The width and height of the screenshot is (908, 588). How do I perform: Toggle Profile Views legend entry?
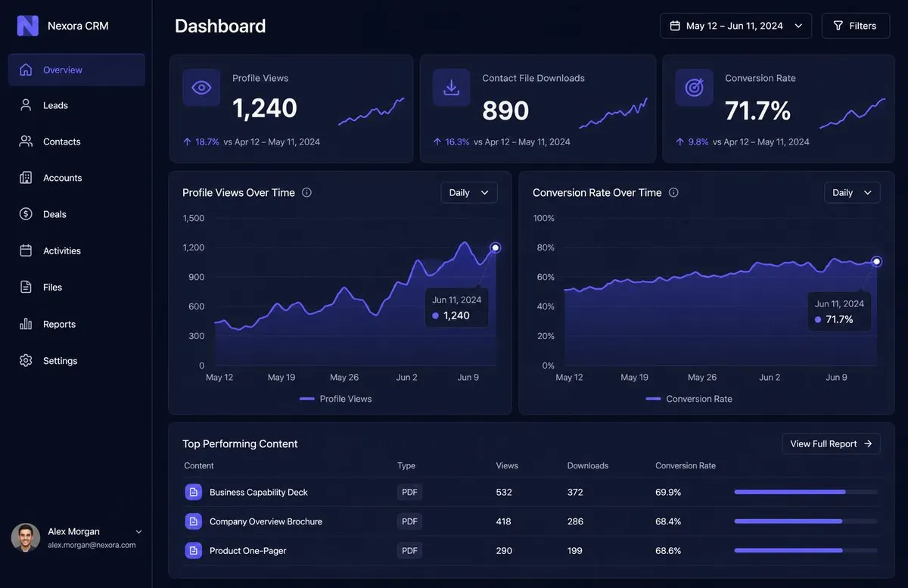(x=336, y=399)
